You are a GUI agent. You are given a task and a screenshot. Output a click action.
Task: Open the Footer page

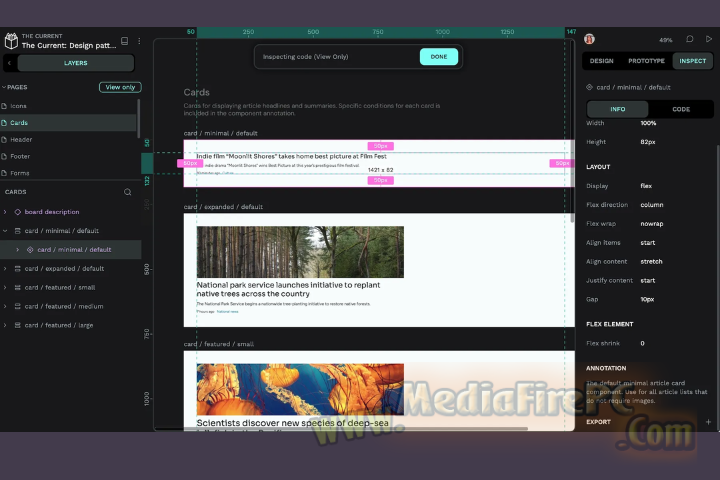tap(68, 156)
